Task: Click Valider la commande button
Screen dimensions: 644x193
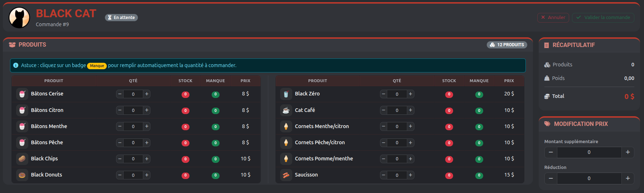Action: coord(603,18)
